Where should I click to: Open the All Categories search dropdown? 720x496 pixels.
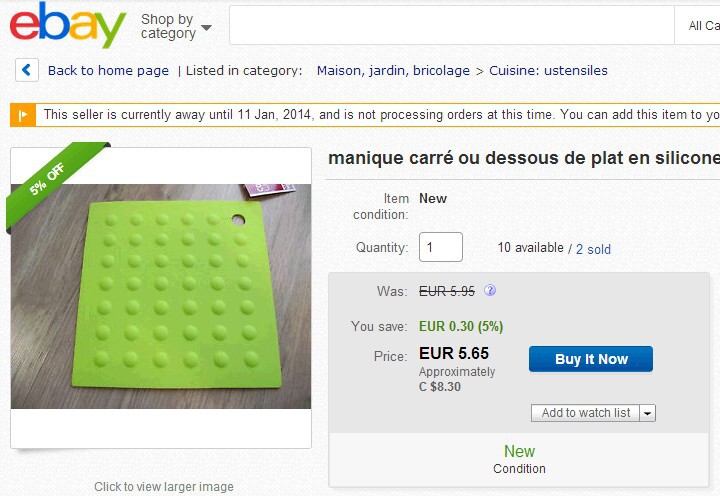pyautogui.click(x=703, y=26)
